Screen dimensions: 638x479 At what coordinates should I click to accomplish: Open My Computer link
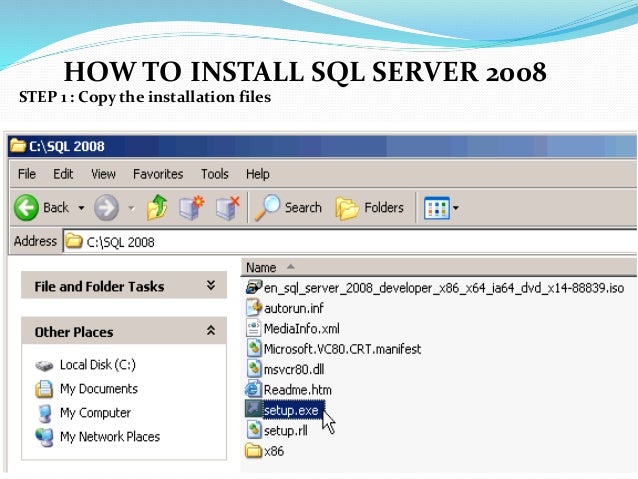tap(95, 413)
